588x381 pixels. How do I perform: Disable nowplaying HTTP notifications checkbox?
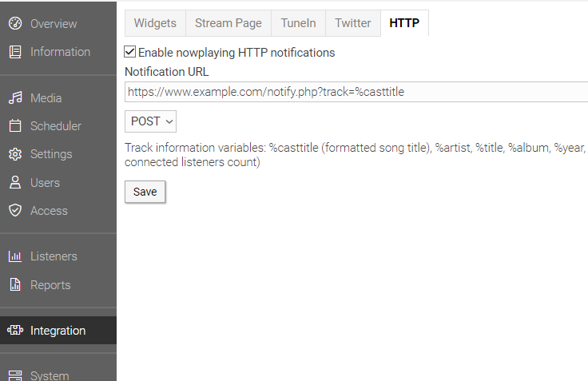[x=129, y=52]
